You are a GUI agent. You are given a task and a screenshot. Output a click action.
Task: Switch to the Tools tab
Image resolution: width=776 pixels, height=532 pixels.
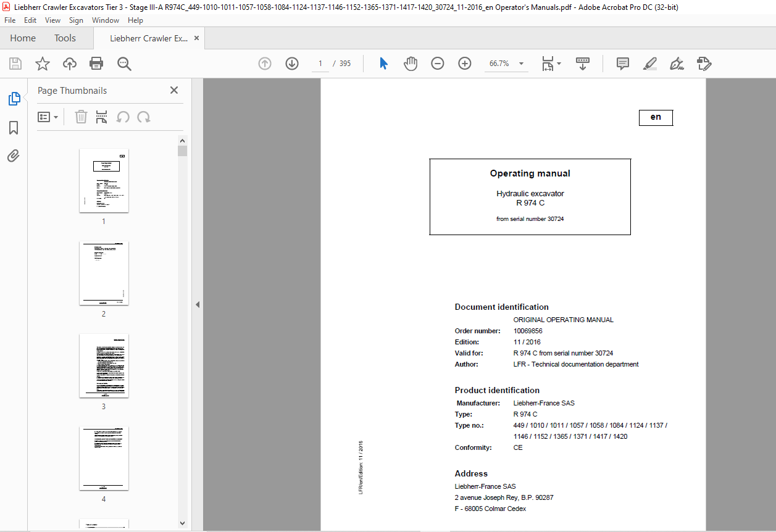click(65, 38)
